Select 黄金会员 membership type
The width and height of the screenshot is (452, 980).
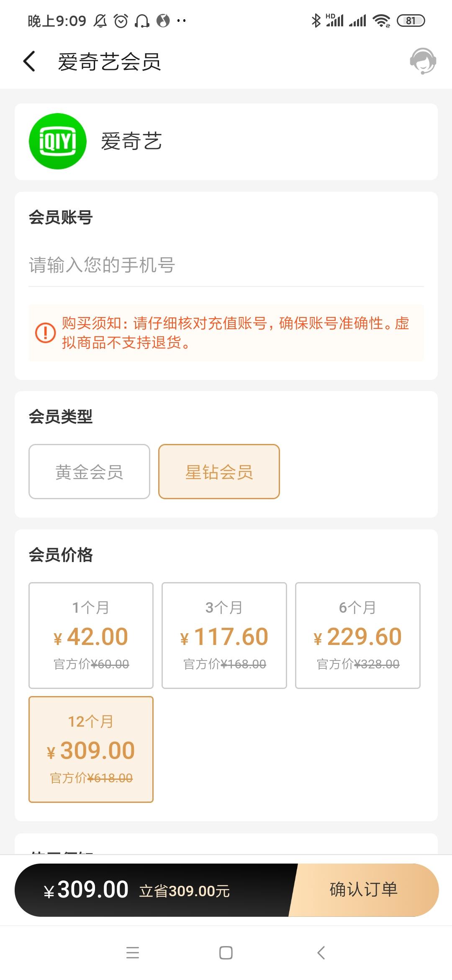89,472
